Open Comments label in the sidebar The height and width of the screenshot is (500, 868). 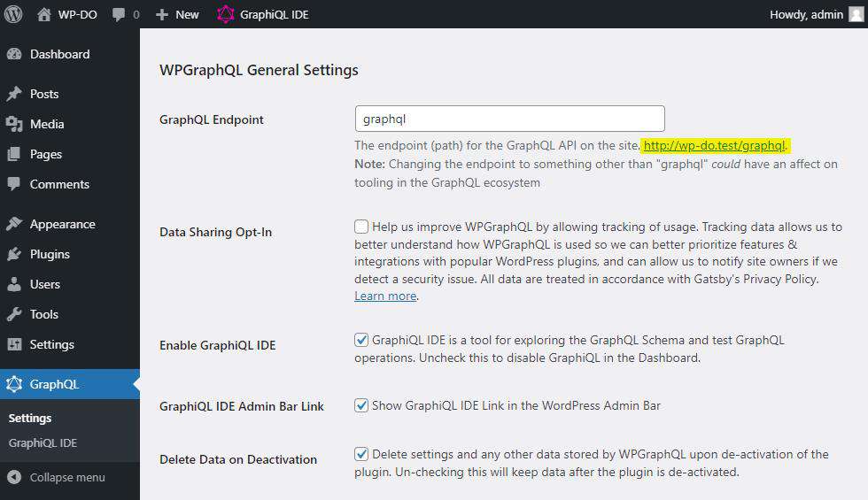[x=59, y=184]
